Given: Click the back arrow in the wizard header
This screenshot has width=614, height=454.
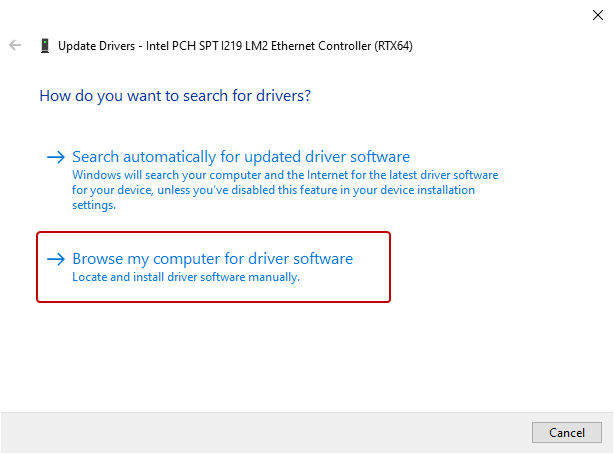Looking at the screenshot, I should pyautogui.click(x=15, y=45).
